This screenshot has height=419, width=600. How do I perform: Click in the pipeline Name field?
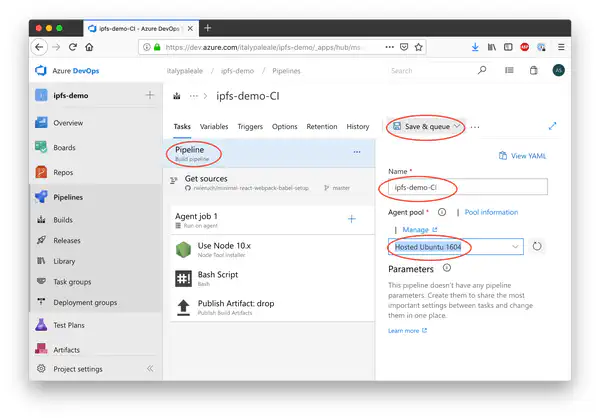tap(467, 187)
